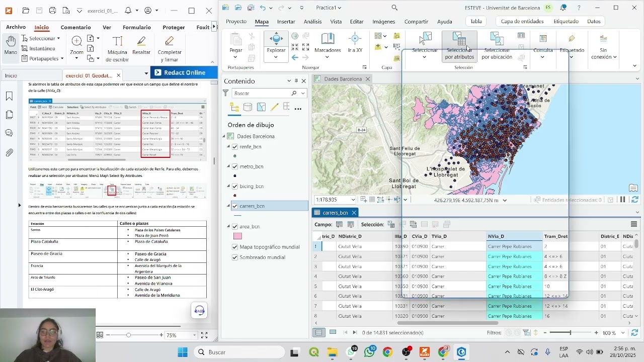Pause map drawing button
The width and height of the screenshot is (644, 362).
point(622,200)
